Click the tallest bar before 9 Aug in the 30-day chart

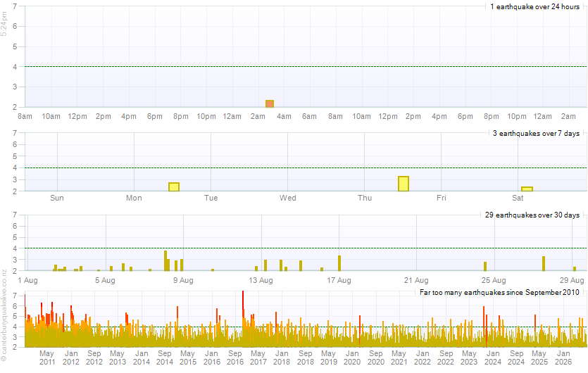click(165, 260)
